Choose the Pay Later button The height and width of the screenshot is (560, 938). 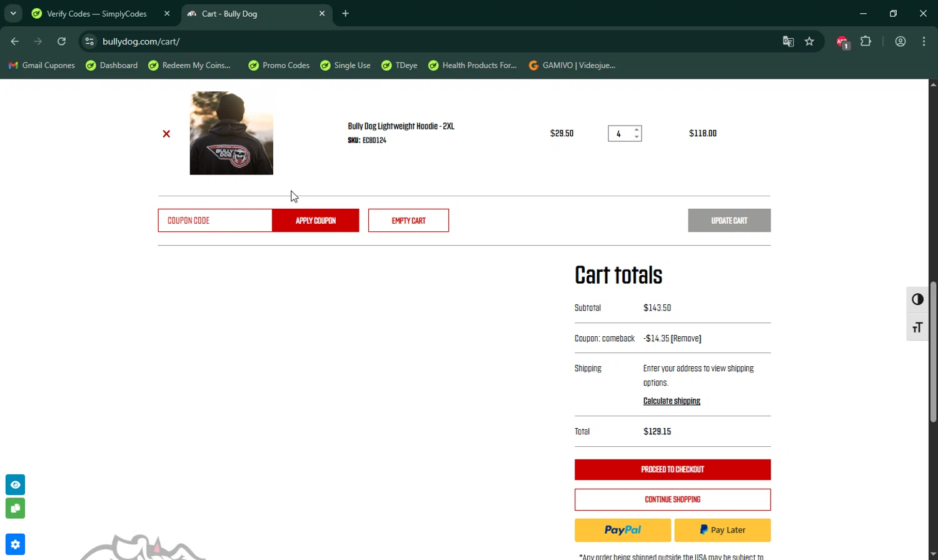722,530
